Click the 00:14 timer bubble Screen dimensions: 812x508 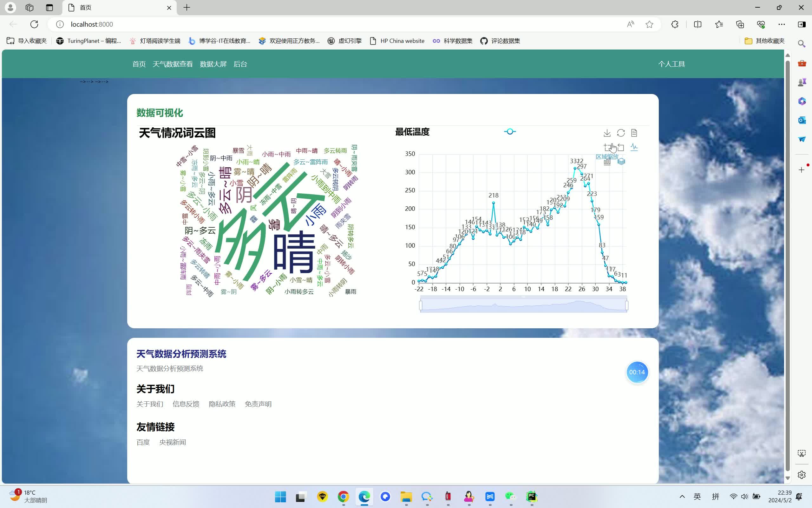[637, 372]
